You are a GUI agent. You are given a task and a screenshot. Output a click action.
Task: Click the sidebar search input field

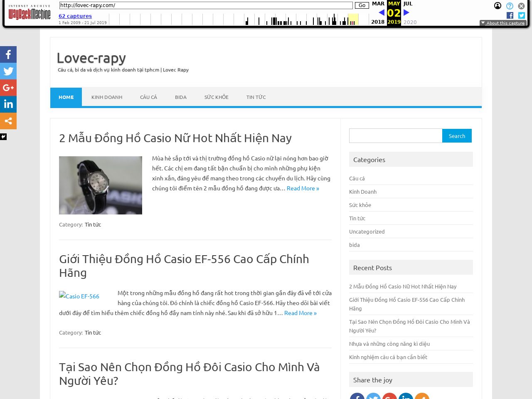[395, 136]
